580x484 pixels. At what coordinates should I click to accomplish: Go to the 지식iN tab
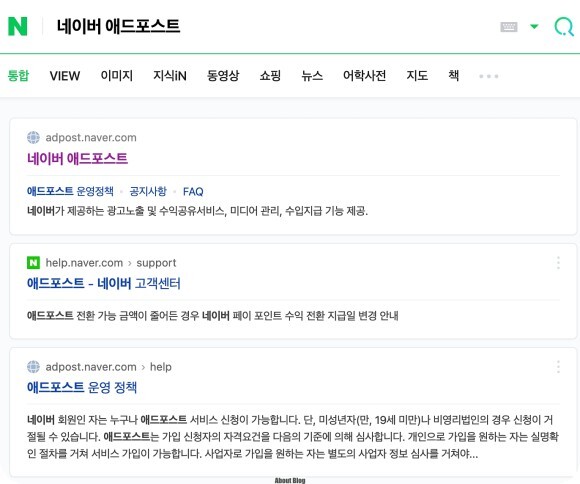[x=170, y=75]
